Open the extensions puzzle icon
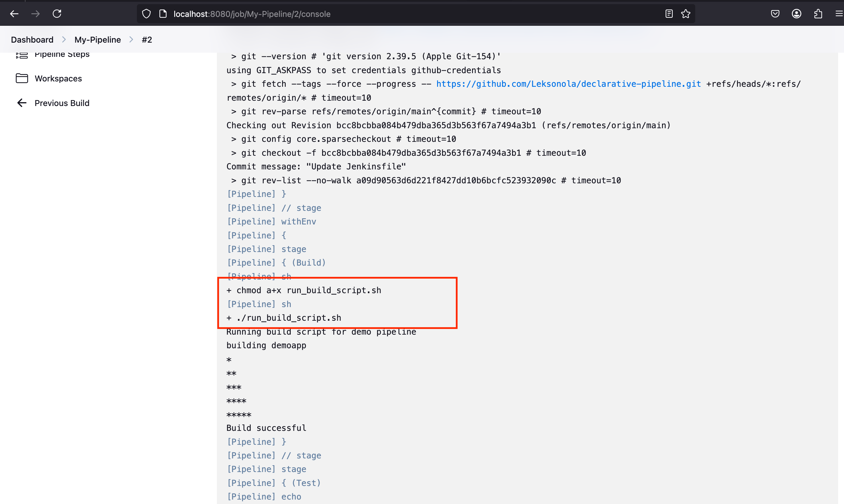 click(818, 14)
